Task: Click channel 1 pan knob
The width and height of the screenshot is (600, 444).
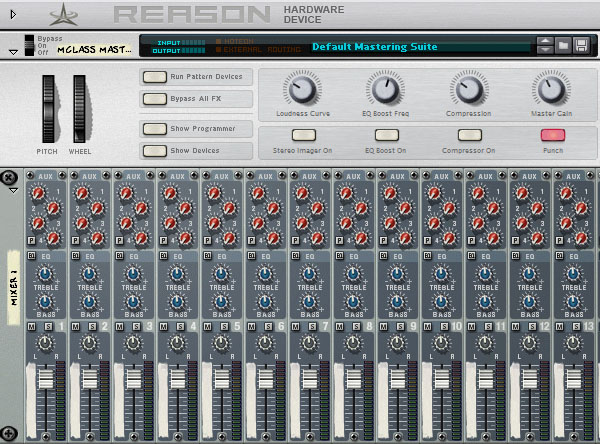Action: 45,343
